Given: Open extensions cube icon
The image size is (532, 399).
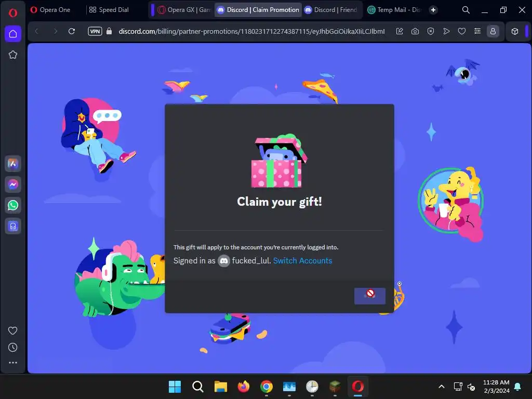Looking at the screenshot, I should click(515, 31).
